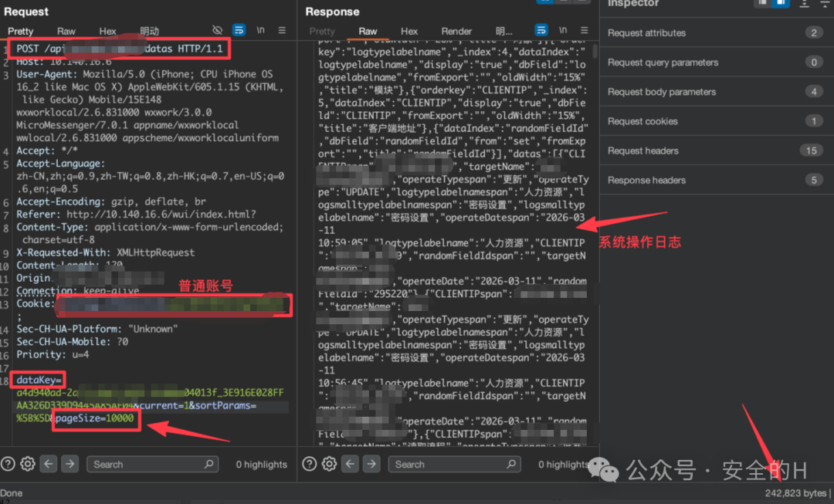Click the 'Content-Type:' header line

click(150, 228)
